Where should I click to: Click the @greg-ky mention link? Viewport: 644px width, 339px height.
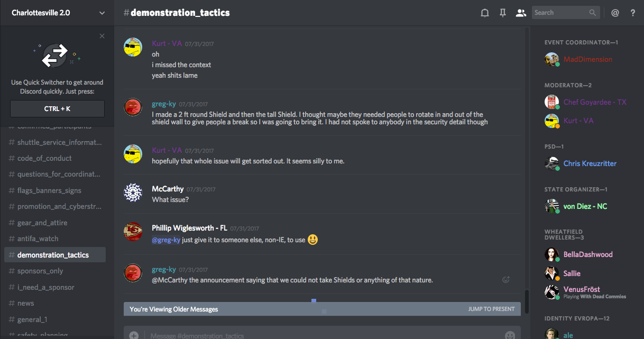tap(165, 240)
